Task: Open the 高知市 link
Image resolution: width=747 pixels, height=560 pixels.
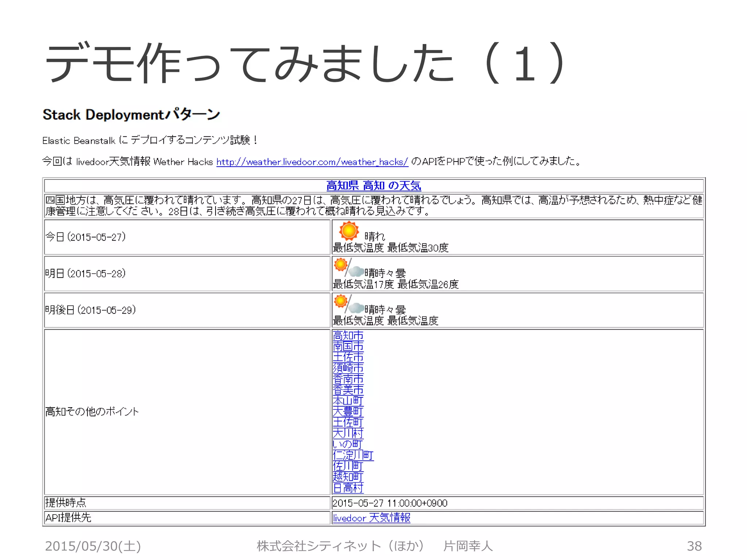Action: (348, 335)
